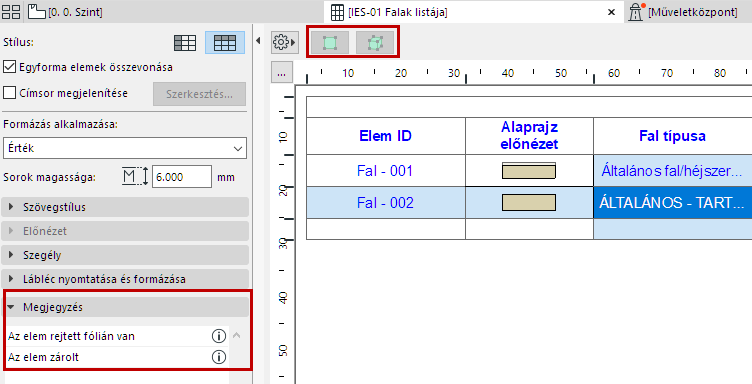752x384 pixels.
Task: Click select in 2D view icon
Action: coord(330,43)
